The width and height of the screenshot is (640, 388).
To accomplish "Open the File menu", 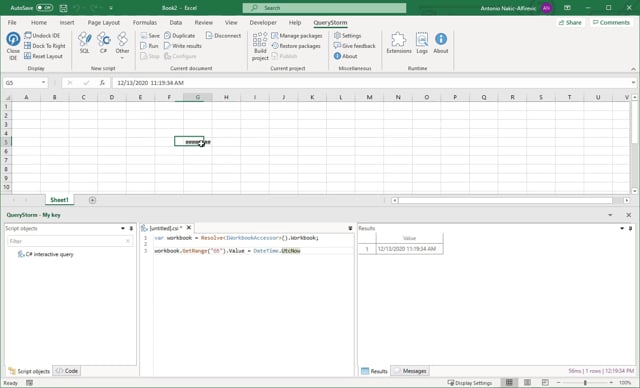I will coord(12,22).
